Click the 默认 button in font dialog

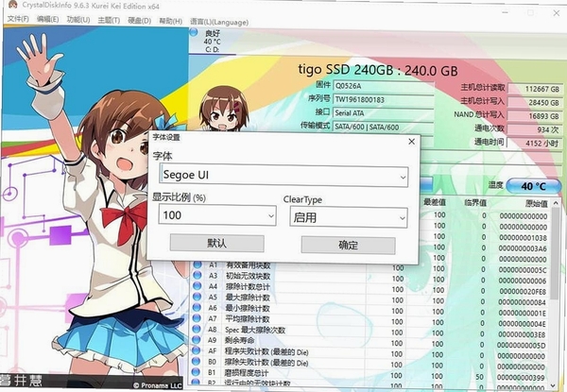click(x=217, y=243)
